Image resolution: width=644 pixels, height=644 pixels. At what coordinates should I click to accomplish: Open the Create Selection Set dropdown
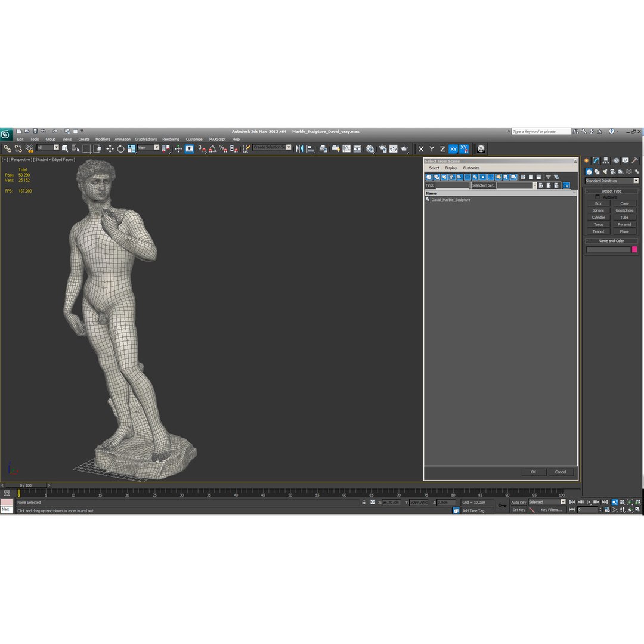tap(272, 147)
